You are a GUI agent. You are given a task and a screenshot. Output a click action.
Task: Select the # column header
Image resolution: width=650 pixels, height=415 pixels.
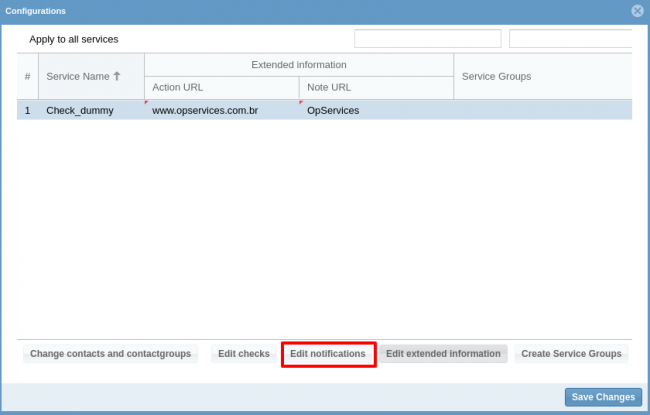click(x=27, y=76)
